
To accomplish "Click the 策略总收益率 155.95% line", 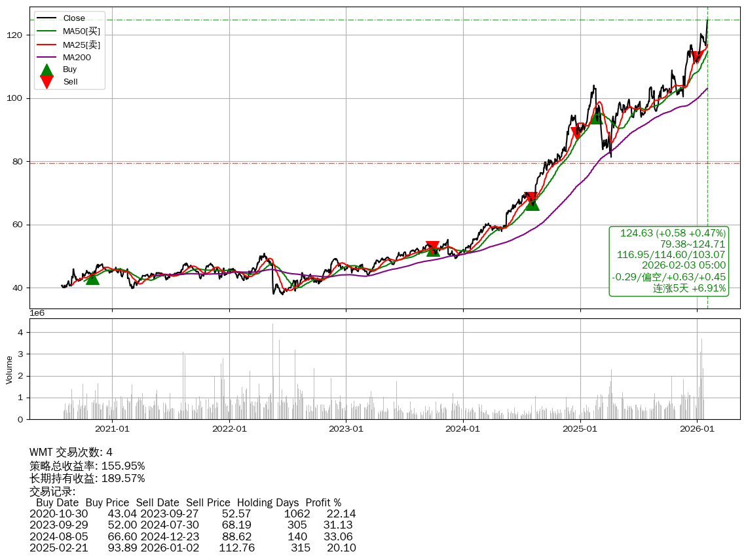I will [x=87, y=466].
